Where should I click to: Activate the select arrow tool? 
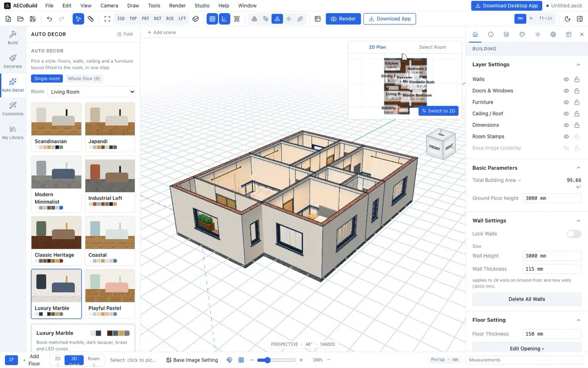78,19
